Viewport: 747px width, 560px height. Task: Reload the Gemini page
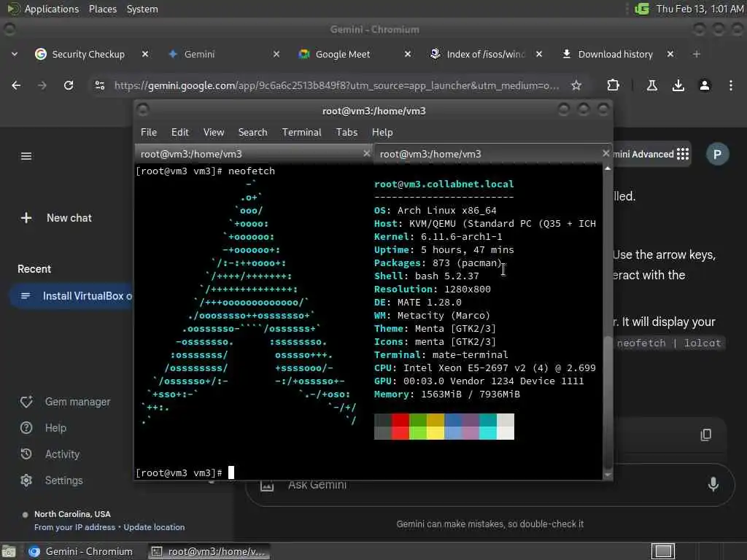(69, 85)
